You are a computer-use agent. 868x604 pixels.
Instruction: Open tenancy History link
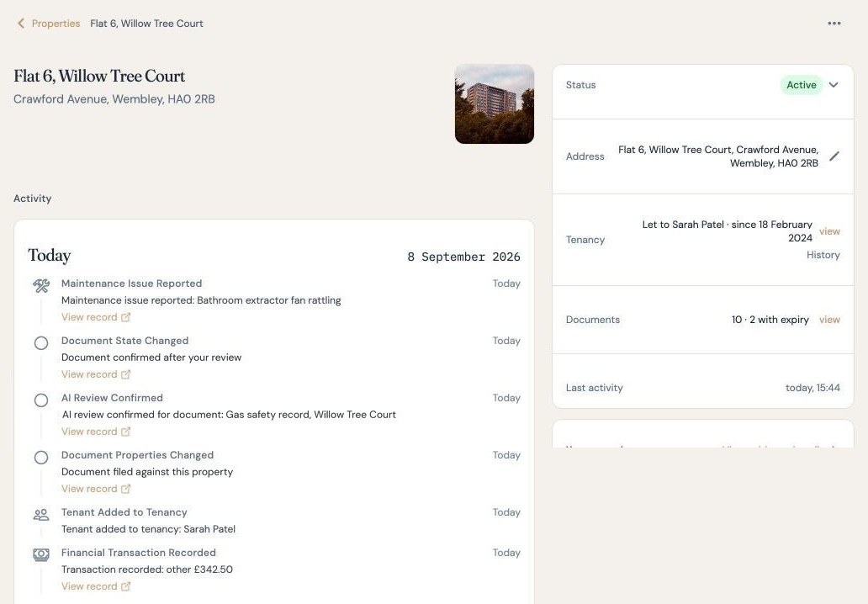pyautogui.click(x=823, y=255)
